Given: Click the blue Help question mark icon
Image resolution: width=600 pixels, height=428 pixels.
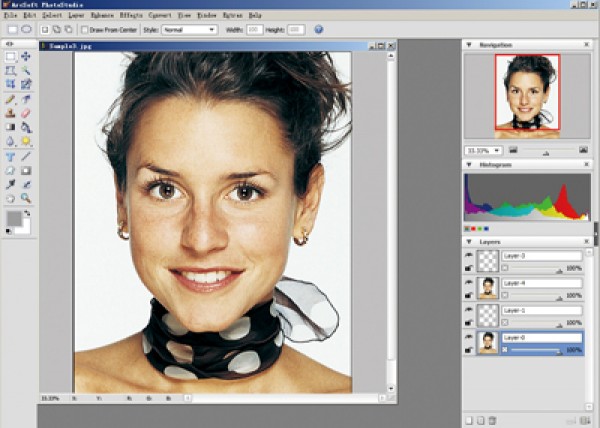Looking at the screenshot, I should (318, 30).
